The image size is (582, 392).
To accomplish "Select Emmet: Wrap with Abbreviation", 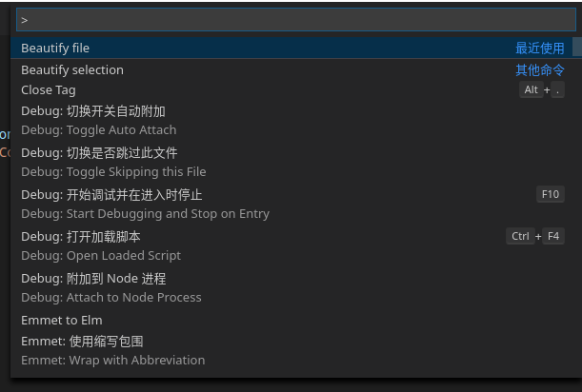I will pos(112,350).
